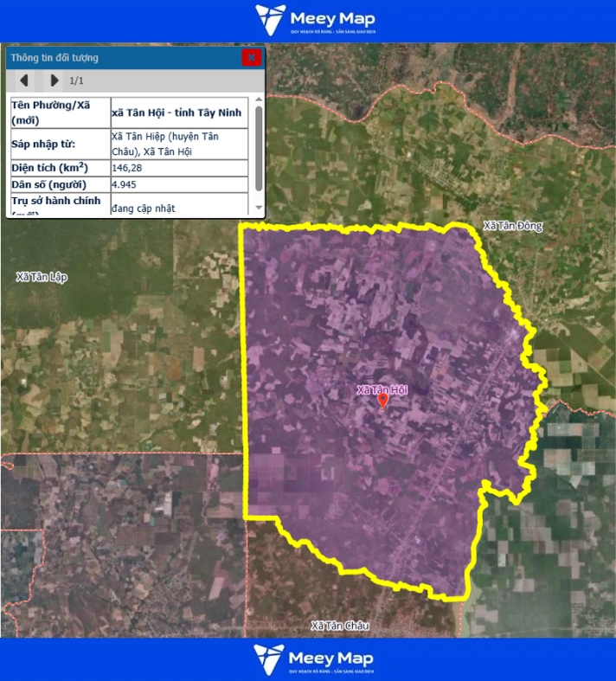Click the info panel scrollbar thumb
The image size is (616, 681).
258,149
